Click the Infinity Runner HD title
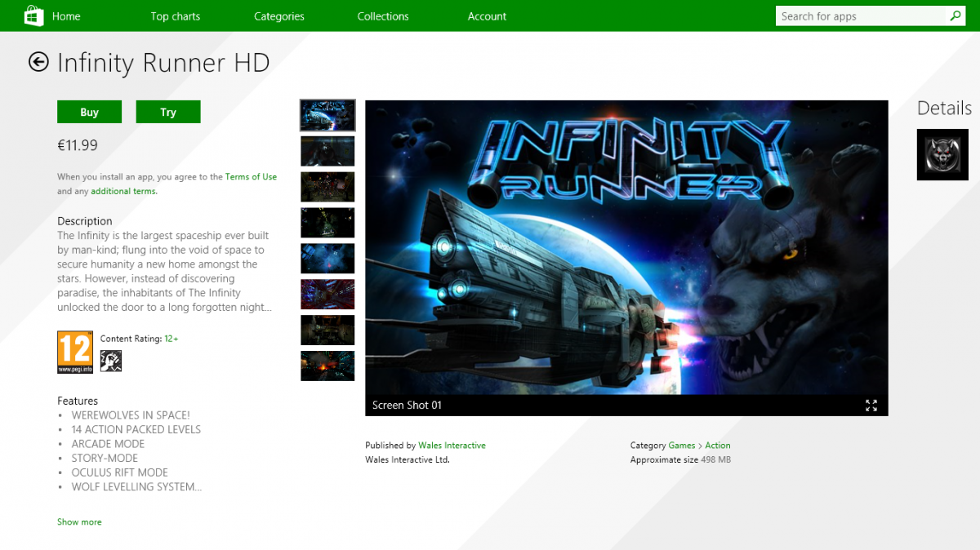Viewport: 980px width, 550px height. click(x=163, y=63)
